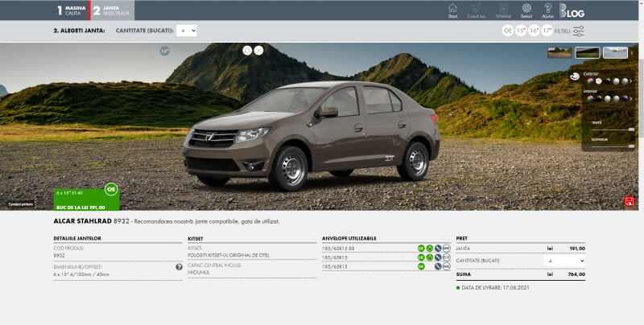The width and height of the screenshot is (644, 325).
Task: Switch to step 1 Masina Cauta
Action: pyautogui.click(x=71, y=10)
